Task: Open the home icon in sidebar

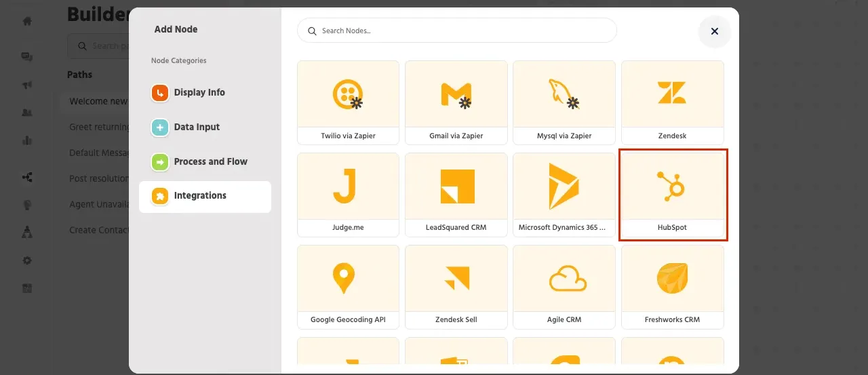Action: pyautogui.click(x=27, y=21)
